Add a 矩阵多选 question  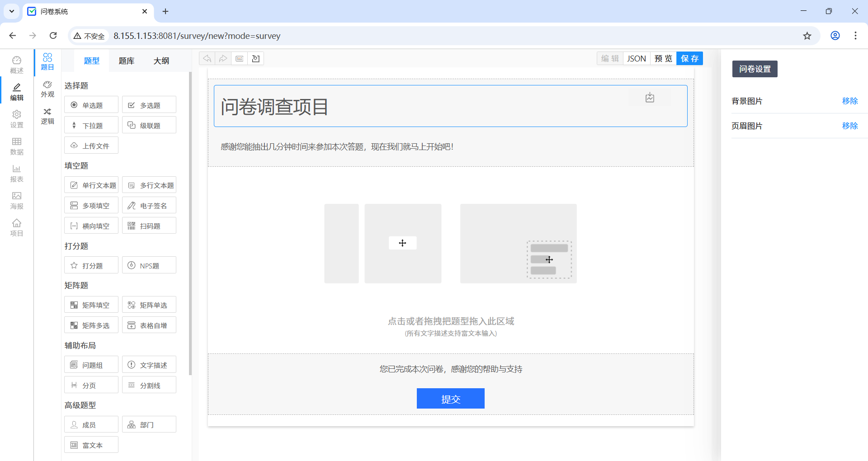pyautogui.click(x=91, y=325)
